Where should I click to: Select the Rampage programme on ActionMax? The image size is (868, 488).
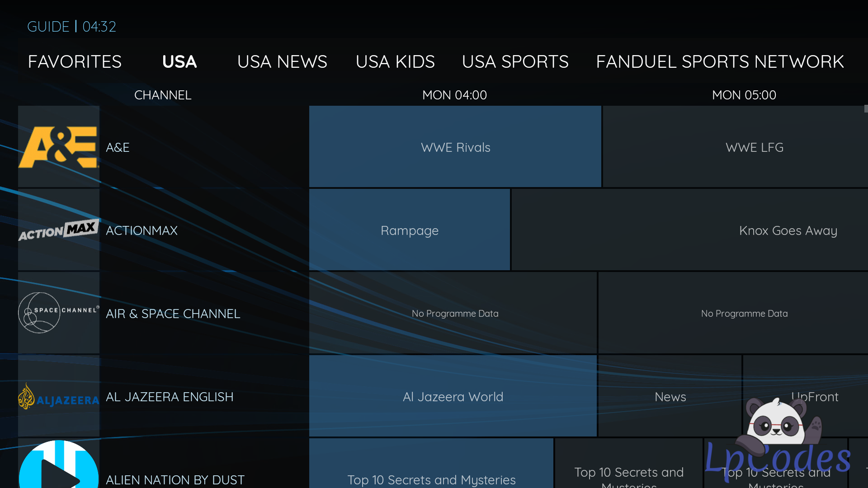410,230
